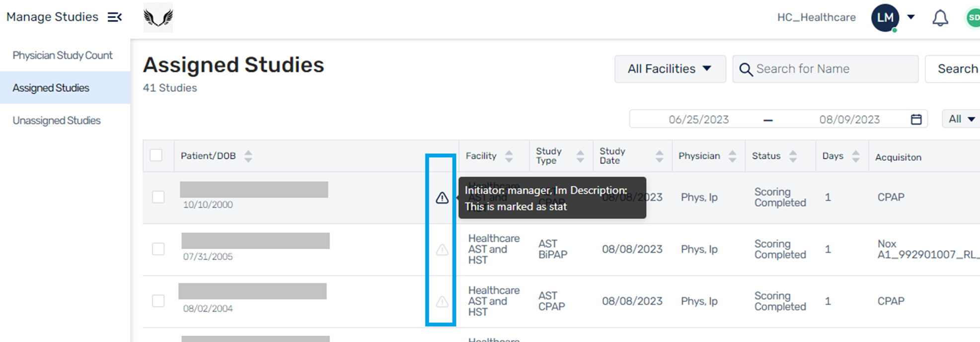Click the faded stat icon for patient born 07/31/2005
The width and height of the screenshot is (980, 342).
pyautogui.click(x=442, y=250)
